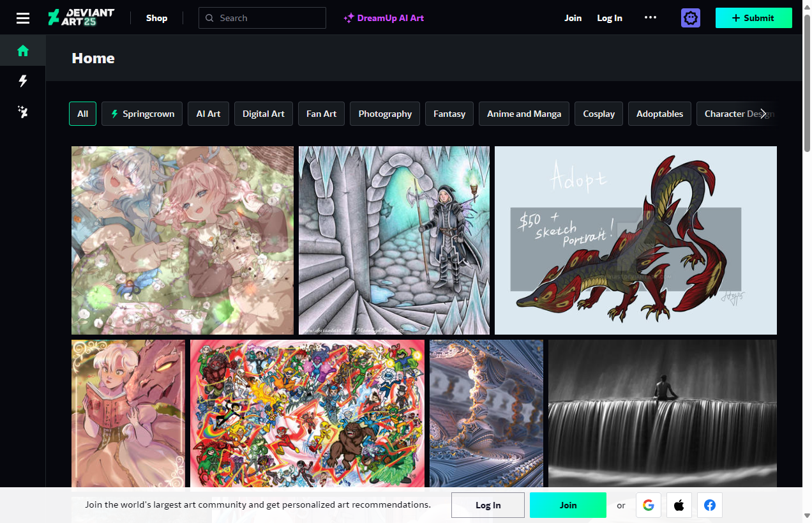Choose the Anime and Manga tag
Viewport: 812px width, 523px height.
coord(524,114)
